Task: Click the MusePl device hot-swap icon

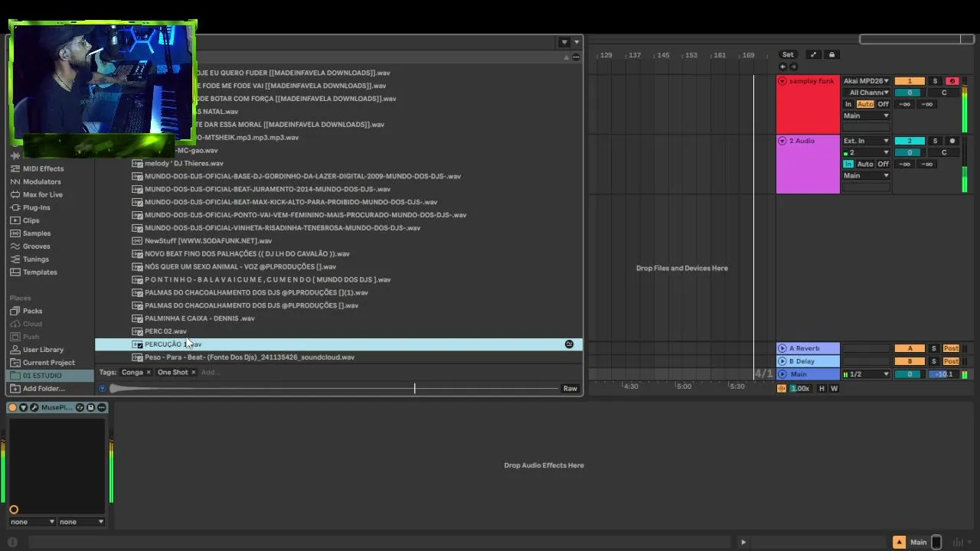Action: (x=80, y=408)
